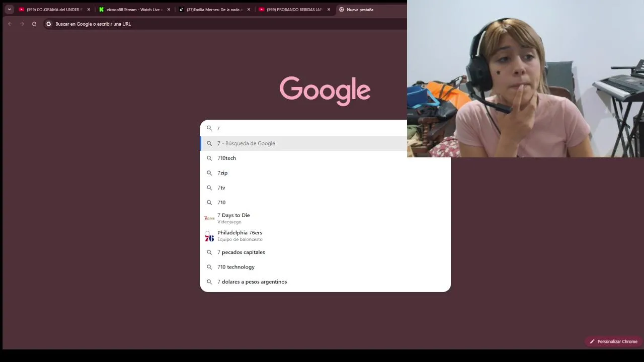Close the vicooo88 Stream tab

click(x=169, y=10)
